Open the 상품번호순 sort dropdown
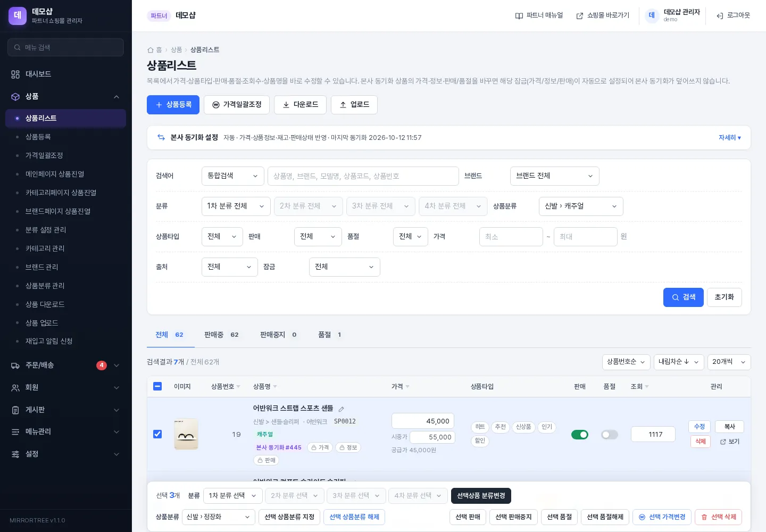Viewport: 766px width, 532px height. click(626, 362)
